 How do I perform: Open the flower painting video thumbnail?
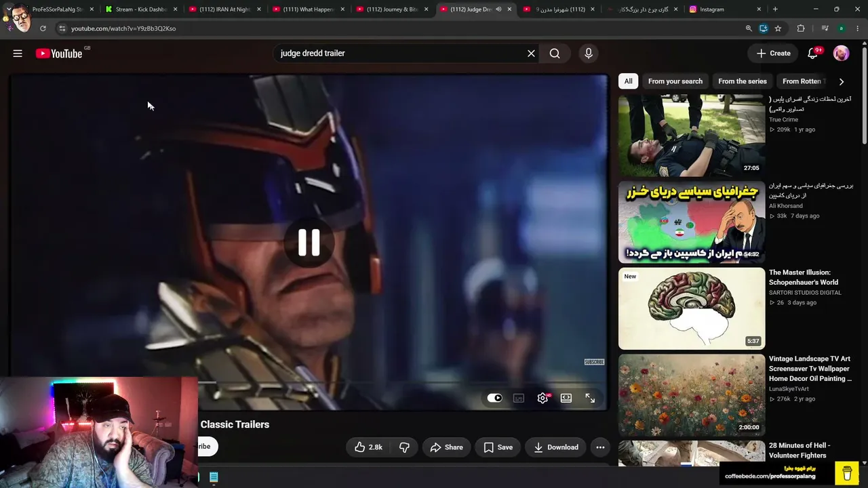pos(692,396)
